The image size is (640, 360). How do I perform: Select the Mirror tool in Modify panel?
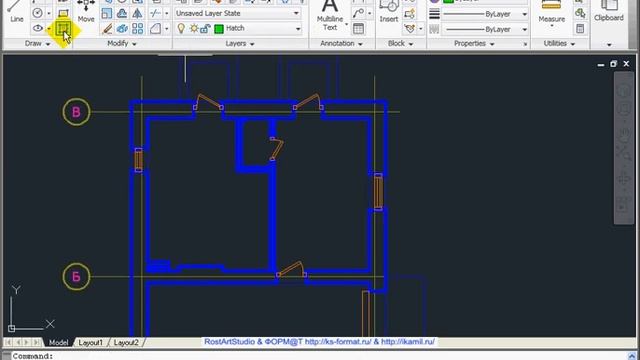pyautogui.click(x=137, y=13)
